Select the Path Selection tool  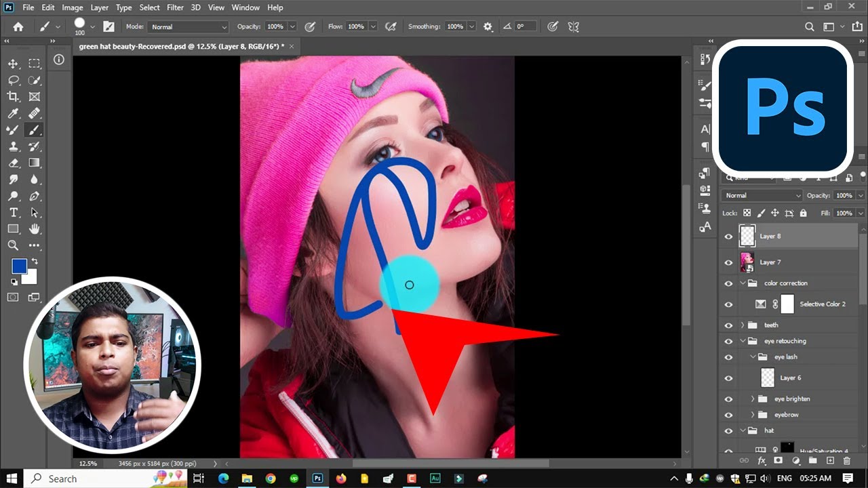click(x=34, y=213)
